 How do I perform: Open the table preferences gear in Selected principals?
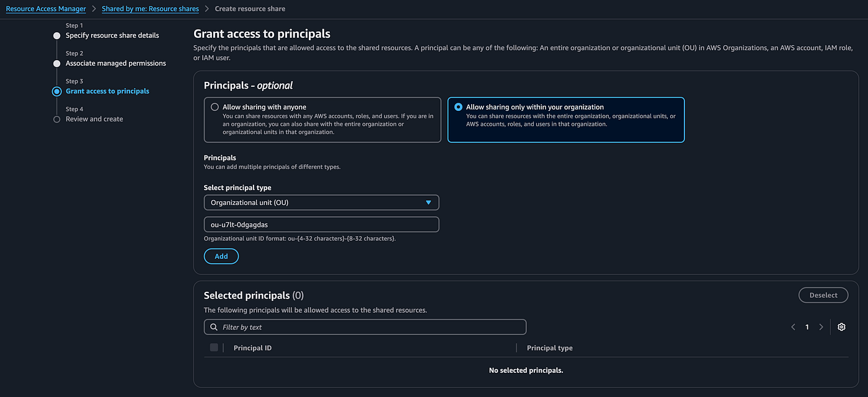pos(841,326)
